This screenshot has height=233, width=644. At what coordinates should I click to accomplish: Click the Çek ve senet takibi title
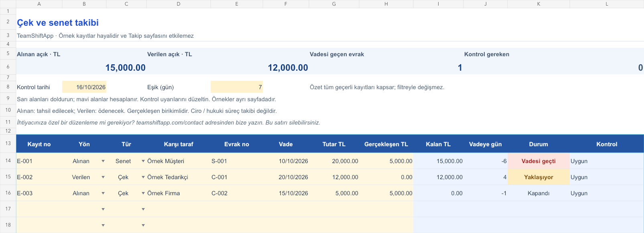[58, 23]
